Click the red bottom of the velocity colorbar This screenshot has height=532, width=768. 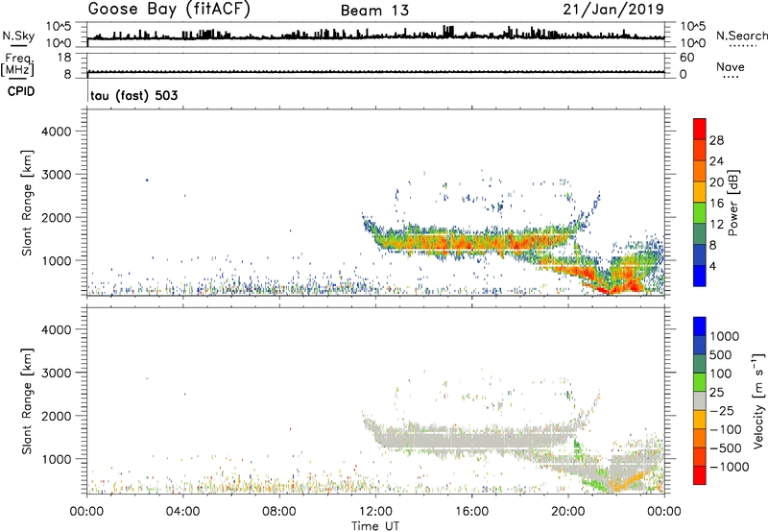(700, 475)
